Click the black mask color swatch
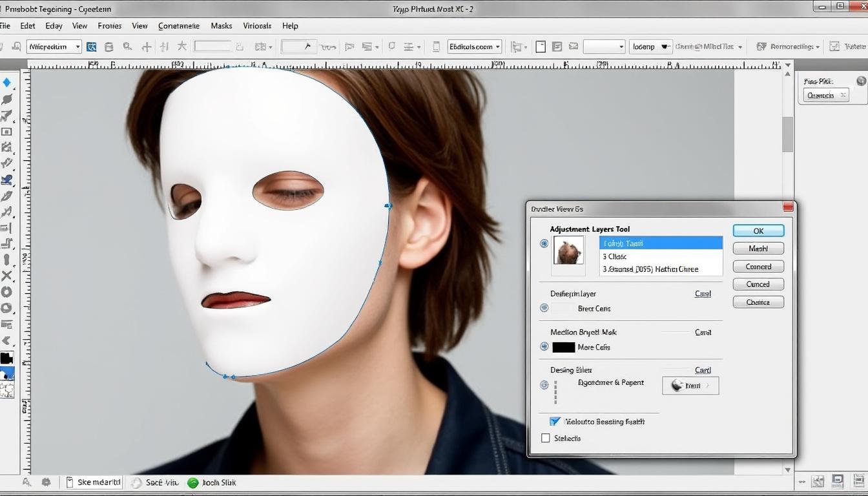The height and width of the screenshot is (496, 868). [x=563, y=347]
